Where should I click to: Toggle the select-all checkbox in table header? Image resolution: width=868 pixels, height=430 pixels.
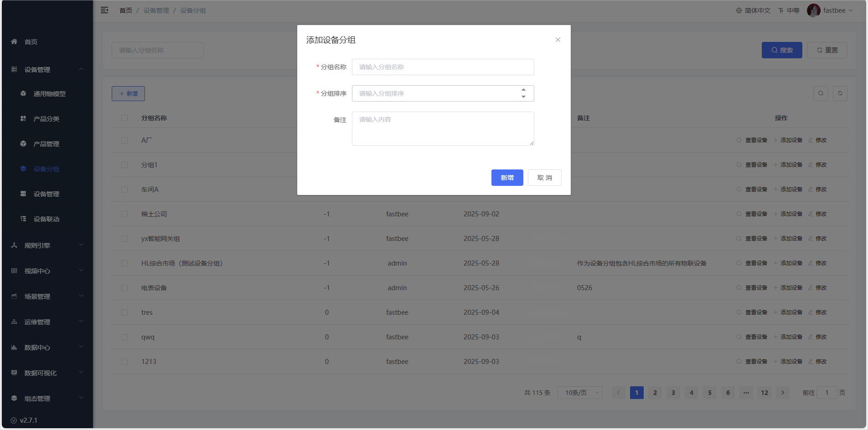coord(124,118)
